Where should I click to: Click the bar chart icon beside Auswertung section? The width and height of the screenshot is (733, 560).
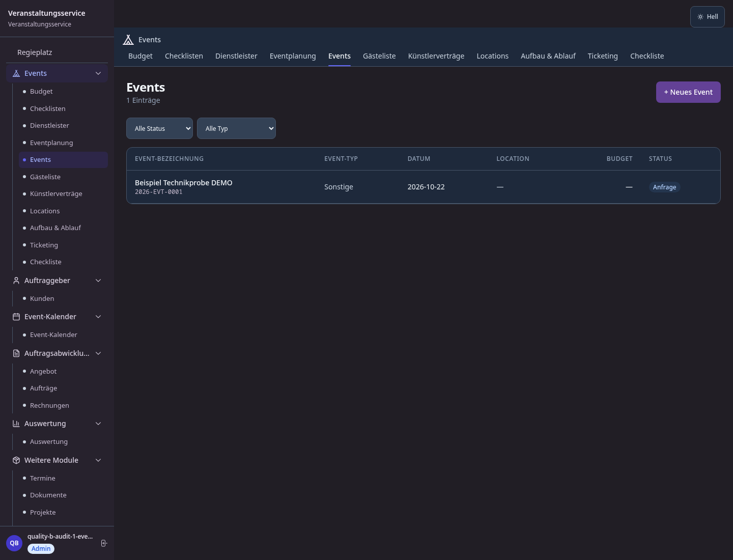pos(16,424)
